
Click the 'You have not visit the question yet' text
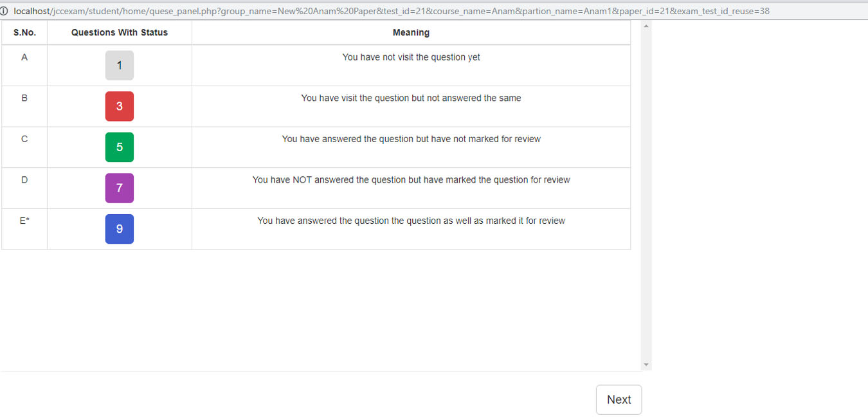click(411, 57)
